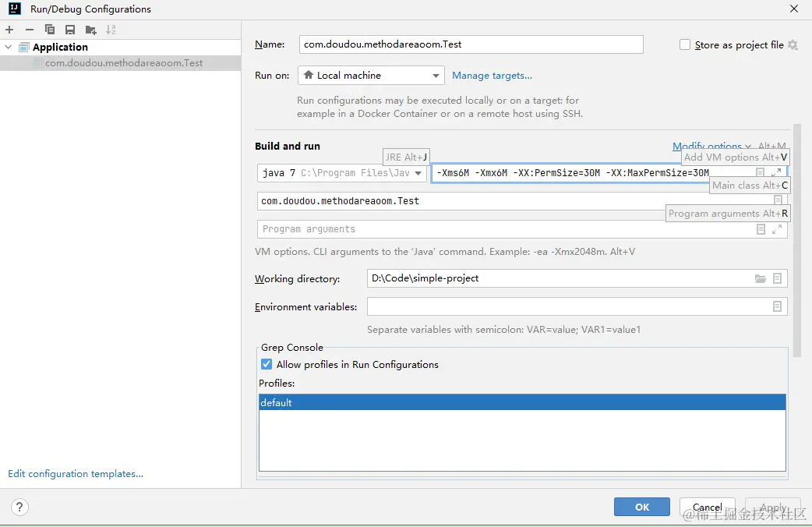Image resolution: width=812 pixels, height=527 pixels.
Task: Uncheck Allow profiles in Run Configurations
Action: 267,364
